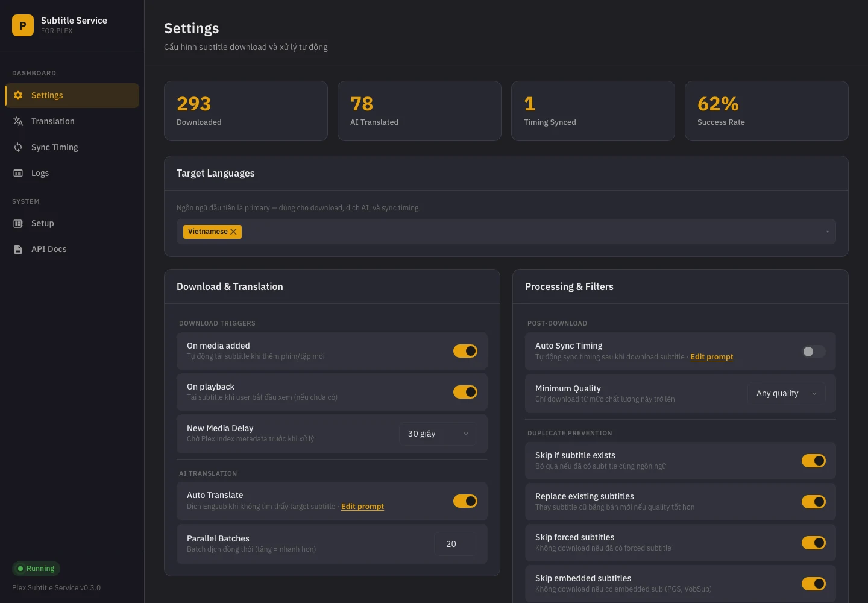Click the Download & Translation heading

[x=230, y=287]
